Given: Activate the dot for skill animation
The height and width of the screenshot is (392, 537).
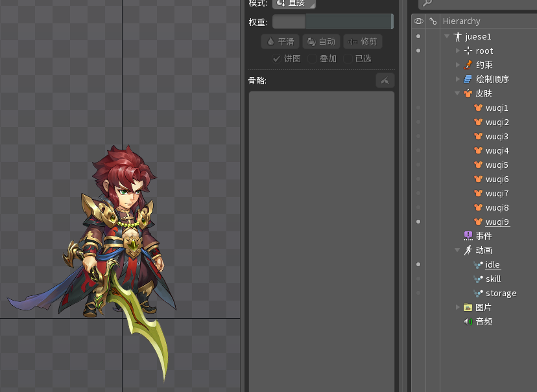Looking at the screenshot, I should click(x=418, y=279).
